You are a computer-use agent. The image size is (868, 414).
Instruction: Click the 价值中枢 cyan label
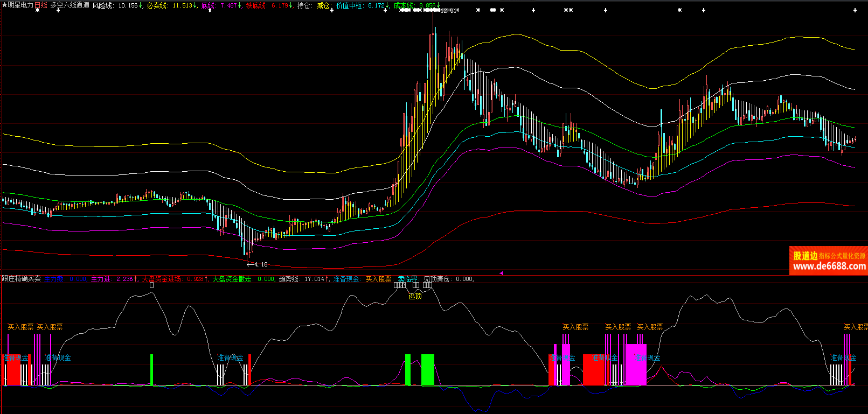[349, 5]
